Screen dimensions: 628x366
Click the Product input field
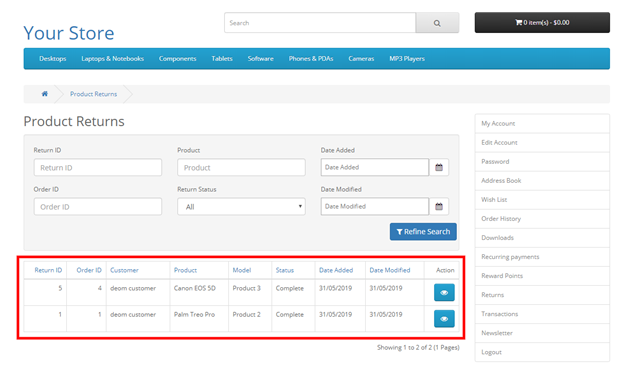242,167
